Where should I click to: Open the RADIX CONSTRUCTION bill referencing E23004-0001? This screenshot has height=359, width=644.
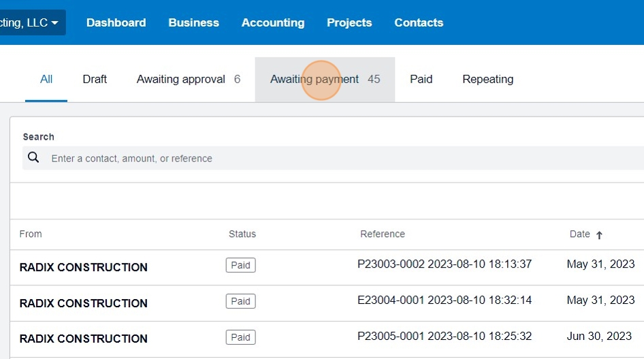point(327,303)
